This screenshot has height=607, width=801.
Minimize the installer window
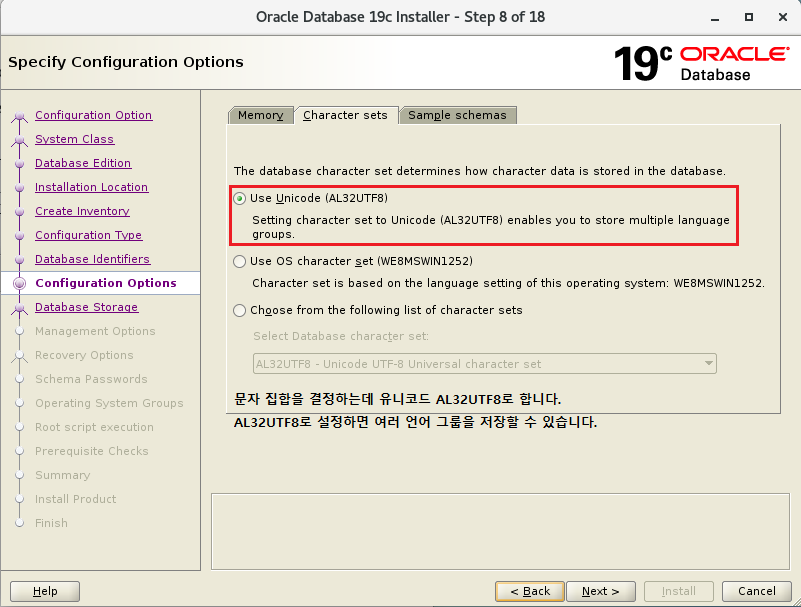coord(715,17)
